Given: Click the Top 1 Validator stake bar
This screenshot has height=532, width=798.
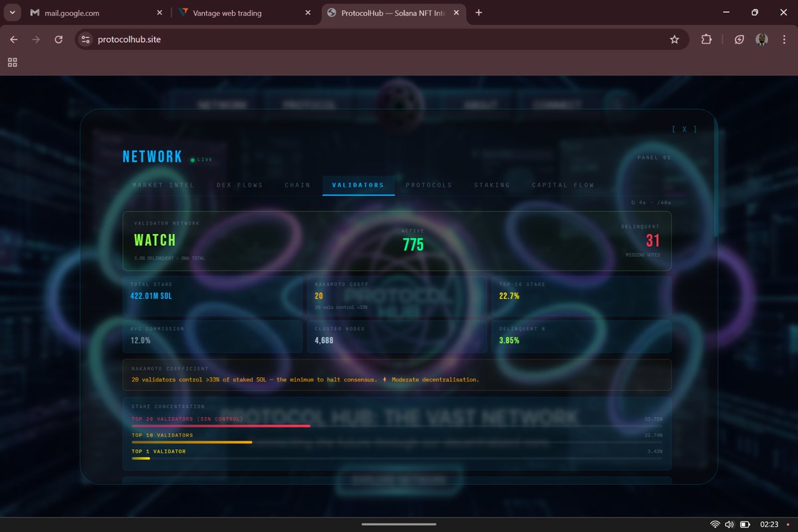Looking at the screenshot, I should (397, 458).
